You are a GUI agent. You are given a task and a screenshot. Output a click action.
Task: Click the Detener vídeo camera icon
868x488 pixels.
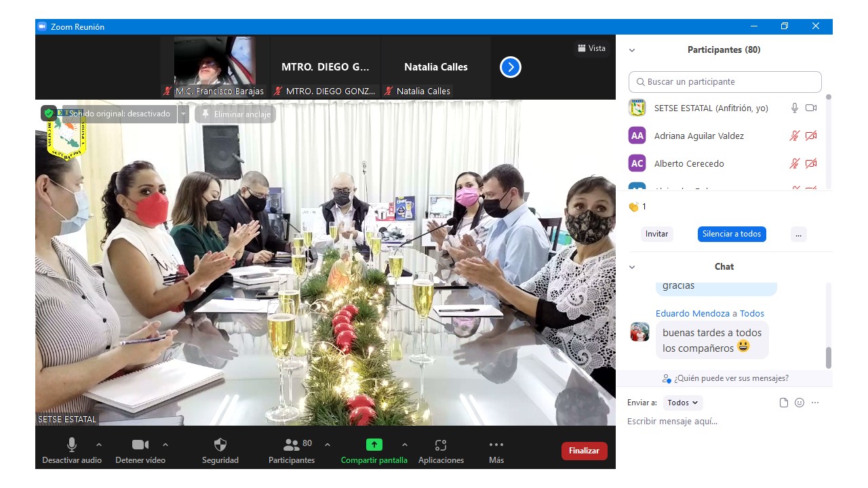click(x=140, y=445)
